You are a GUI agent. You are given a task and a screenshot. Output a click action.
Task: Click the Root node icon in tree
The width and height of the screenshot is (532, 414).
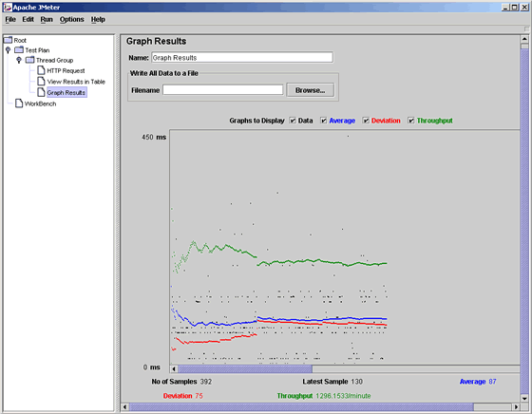(8, 40)
